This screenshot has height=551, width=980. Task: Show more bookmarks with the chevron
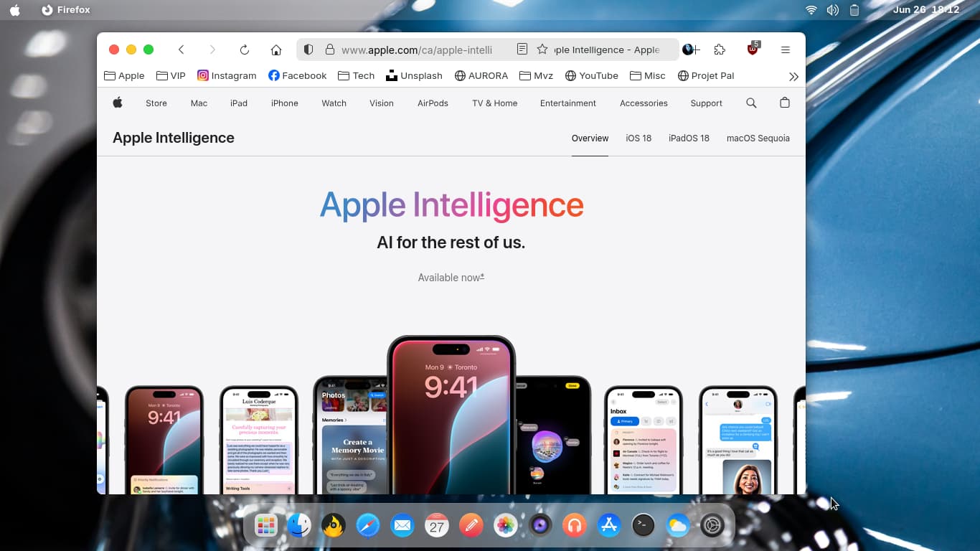pyautogui.click(x=793, y=76)
